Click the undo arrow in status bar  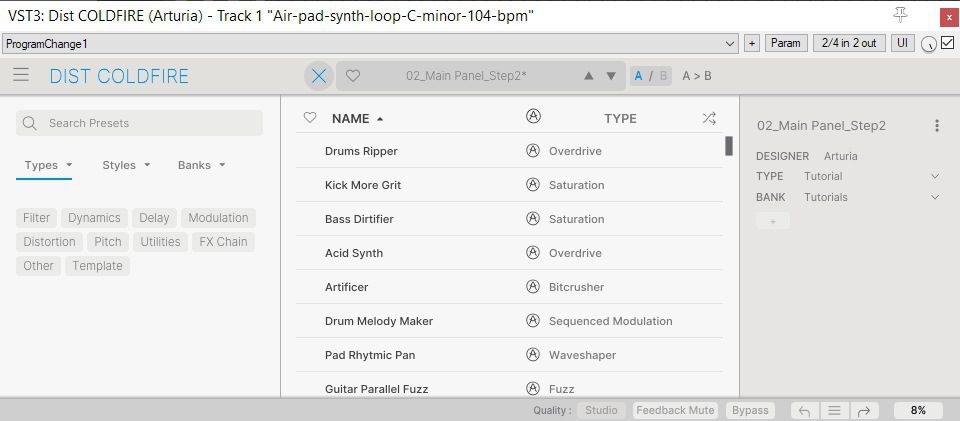pos(804,411)
